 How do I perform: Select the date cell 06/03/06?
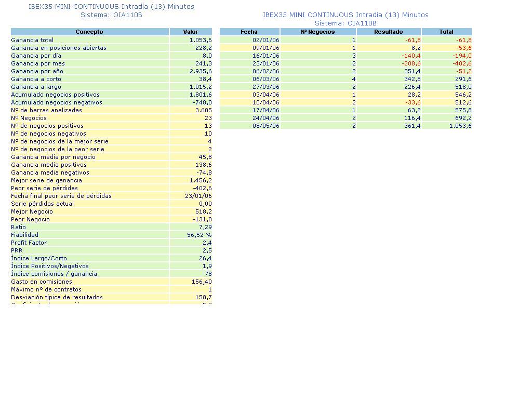click(266, 79)
